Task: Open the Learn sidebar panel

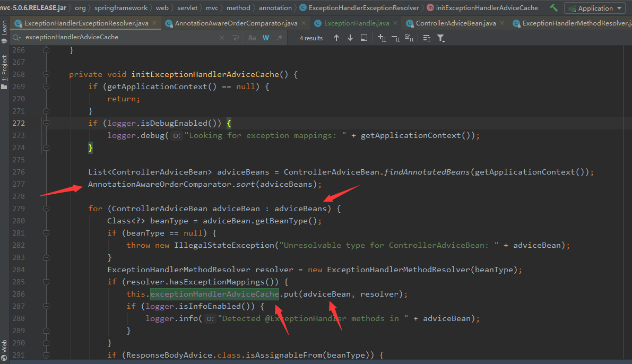Action: (4, 27)
